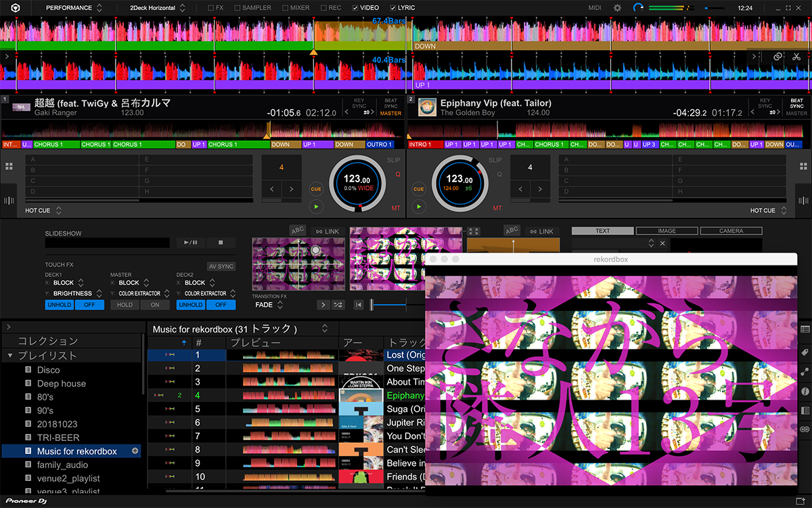Toggle deck 1 quantize Q
812x508 pixels.
point(398,174)
